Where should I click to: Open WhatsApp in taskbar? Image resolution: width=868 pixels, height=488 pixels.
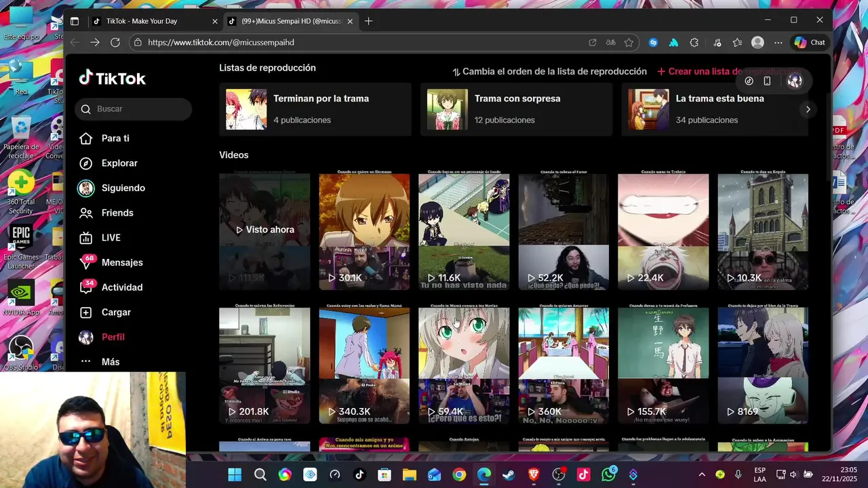pyautogui.click(x=608, y=474)
